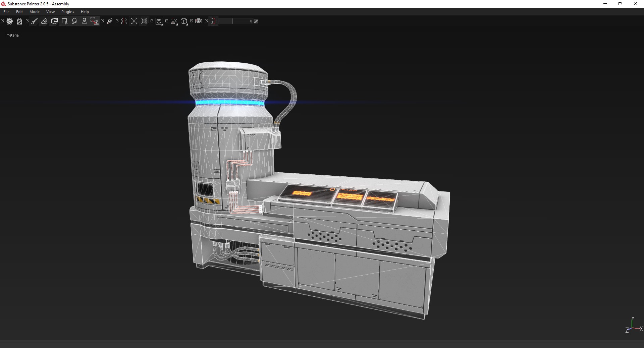Select the Clone stamp tool
This screenshot has height=348, width=644.
tap(85, 21)
